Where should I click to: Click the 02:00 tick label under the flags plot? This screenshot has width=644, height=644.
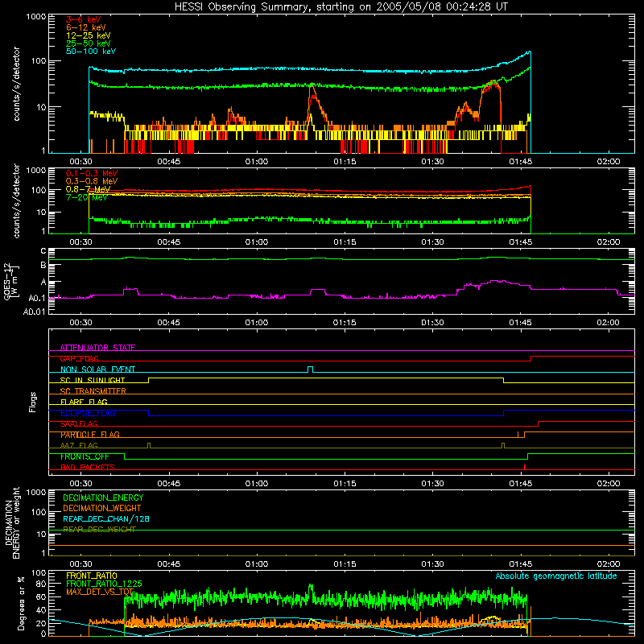[x=609, y=484]
